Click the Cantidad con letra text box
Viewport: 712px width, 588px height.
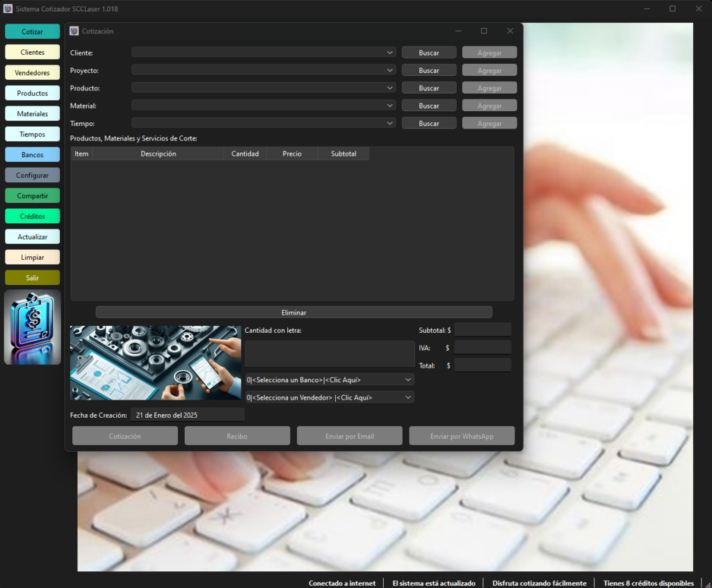click(x=329, y=354)
